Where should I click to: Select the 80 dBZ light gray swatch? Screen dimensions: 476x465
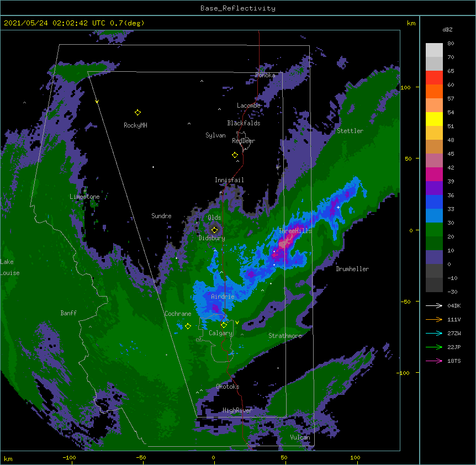pyautogui.click(x=434, y=50)
